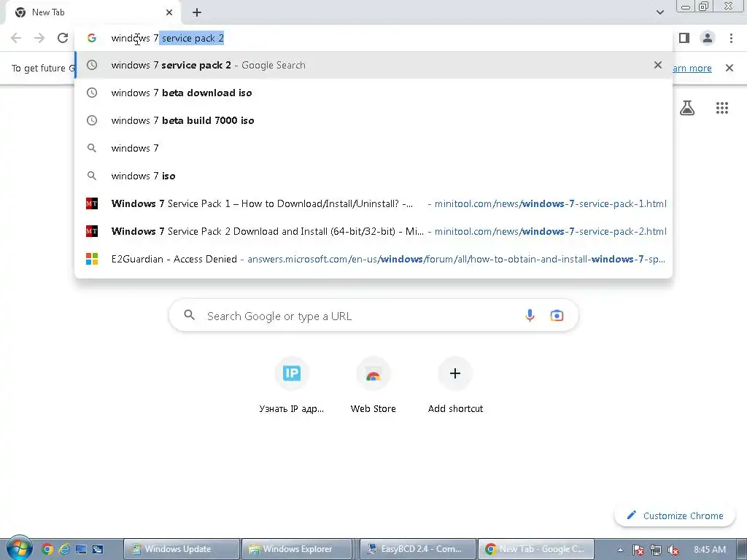
Task: Choose 'windows 7 beta build 7000 iso' suggestion
Action: [x=373, y=120]
